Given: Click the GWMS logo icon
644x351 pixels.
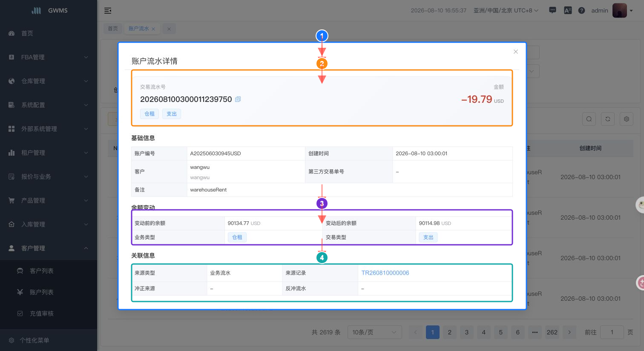Looking at the screenshot, I should (x=37, y=11).
